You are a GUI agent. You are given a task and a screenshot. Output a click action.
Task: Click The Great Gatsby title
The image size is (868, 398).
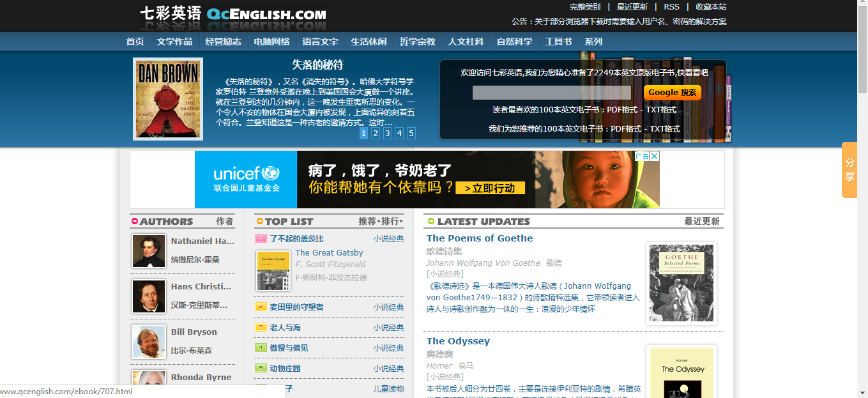click(330, 253)
